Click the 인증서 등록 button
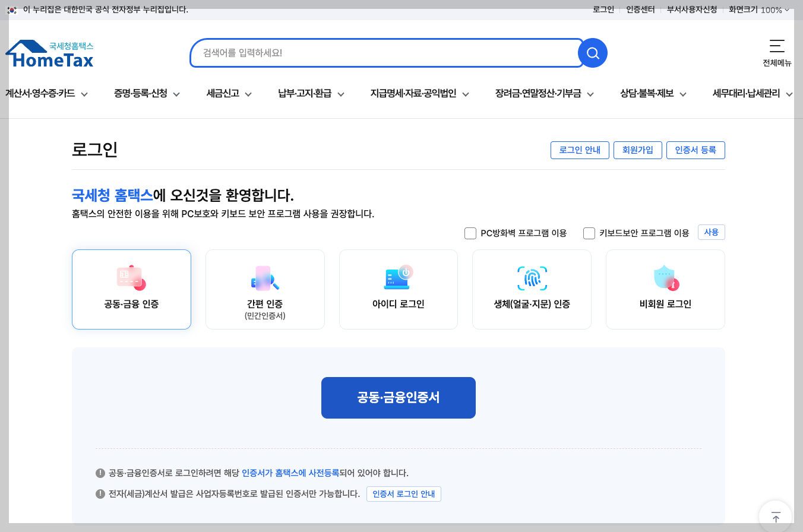The height and width of the screenshot is (532, 803). tap(695, 150)
